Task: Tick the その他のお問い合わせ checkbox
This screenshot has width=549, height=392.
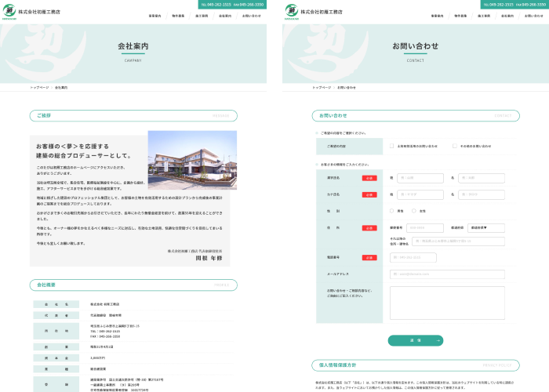Action: pos(454,146)
